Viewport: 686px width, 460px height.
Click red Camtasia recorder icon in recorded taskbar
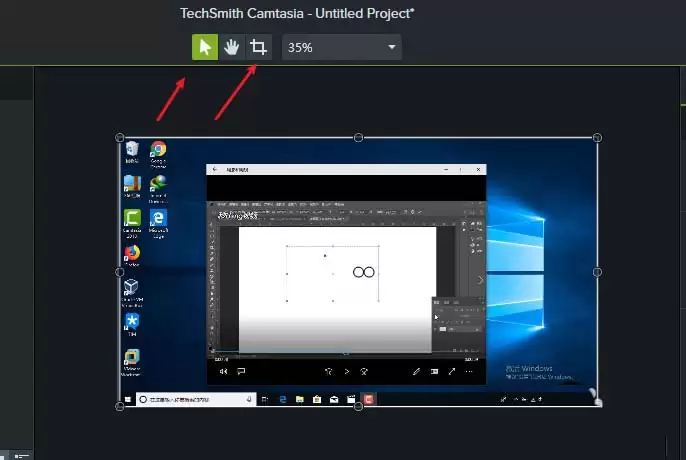(x=369, y=399)
